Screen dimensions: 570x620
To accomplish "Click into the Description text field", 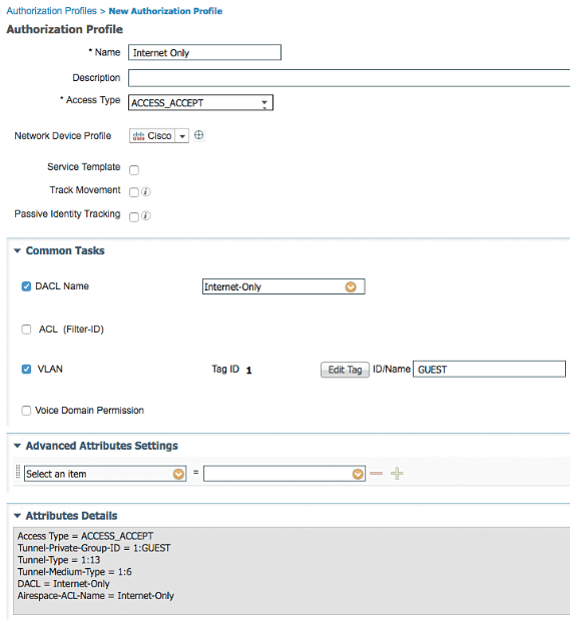I will [x=349, y=78].
